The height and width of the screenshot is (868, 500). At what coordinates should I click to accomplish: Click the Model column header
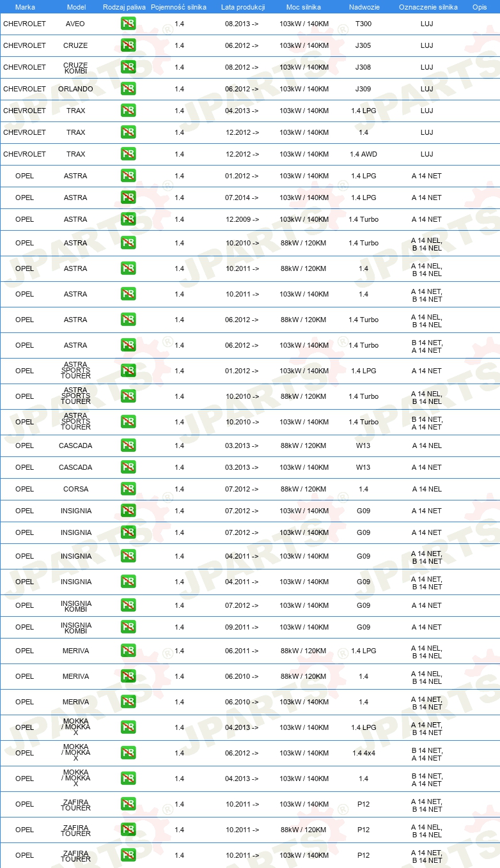pyautogui.click(x=76, y=7)
